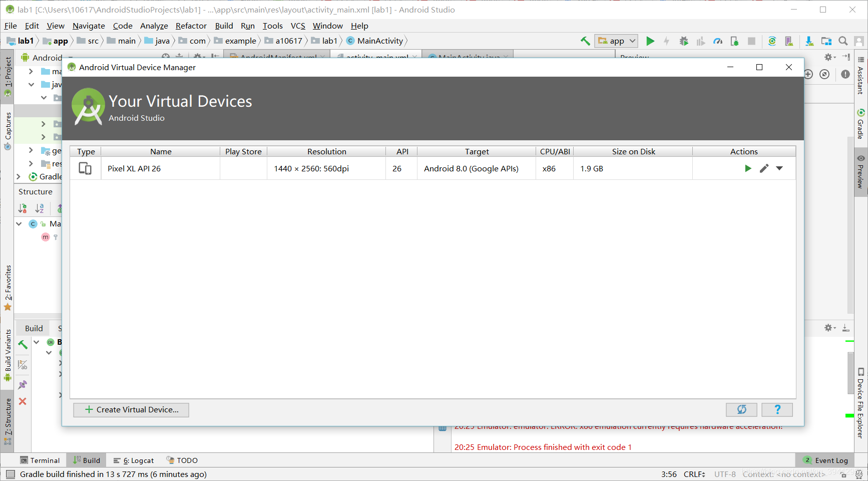The image size is (868, 481).
Task: Open the user account avatar icon
Action: click(859, 41)
